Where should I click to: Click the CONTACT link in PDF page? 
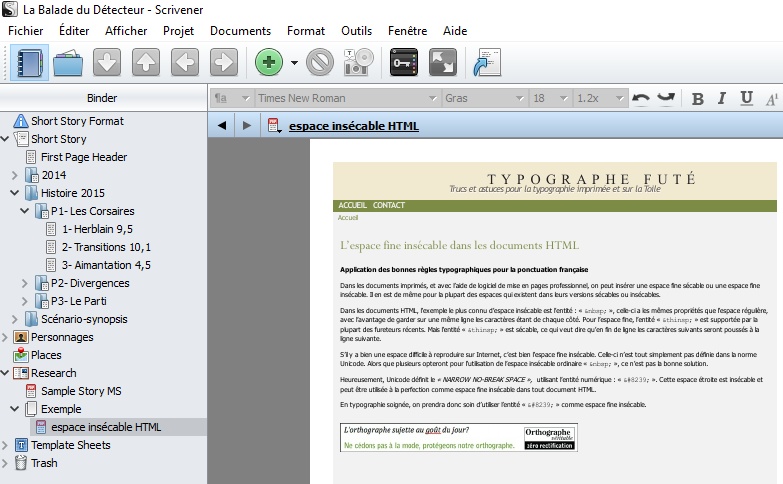[389, 205]
